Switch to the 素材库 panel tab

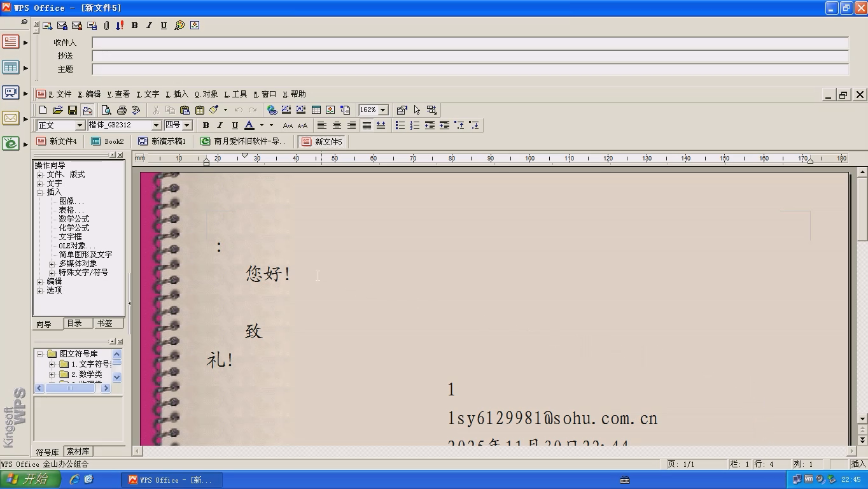pyautogui.click(x=78, y=451)
